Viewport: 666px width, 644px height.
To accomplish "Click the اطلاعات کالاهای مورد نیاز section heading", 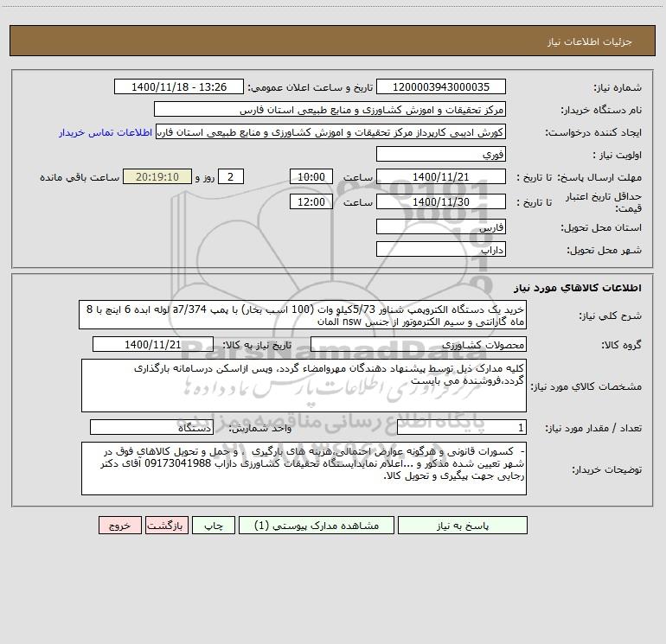I will pos(578,288).
